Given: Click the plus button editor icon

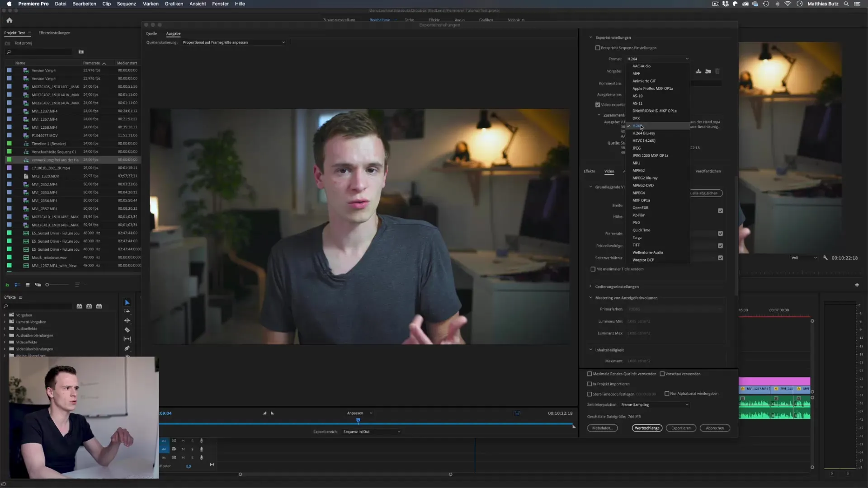Looking at the screenshot, I should [857, 285].
